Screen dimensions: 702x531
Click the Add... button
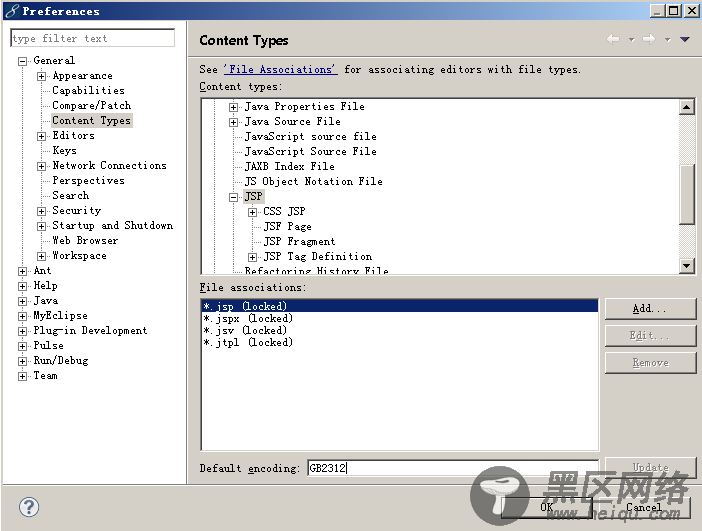[651, 308]
